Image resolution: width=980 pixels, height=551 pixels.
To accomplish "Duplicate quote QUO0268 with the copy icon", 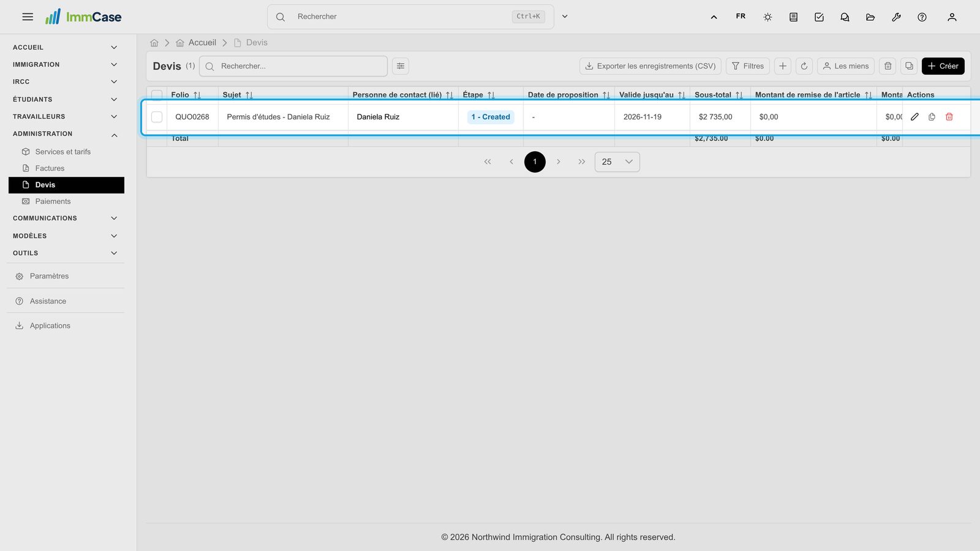I will coord(932,117).
